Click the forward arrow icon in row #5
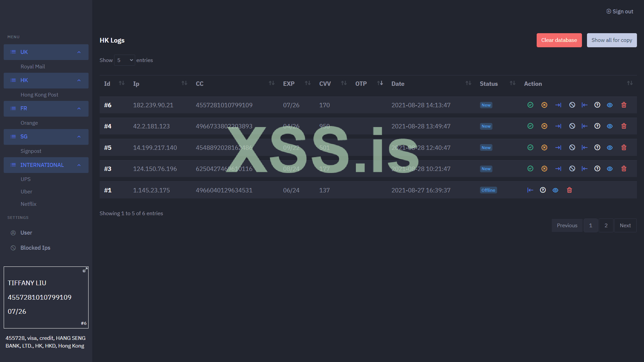The width and height of the screenshot is (644, 362). tap(558, 147)
